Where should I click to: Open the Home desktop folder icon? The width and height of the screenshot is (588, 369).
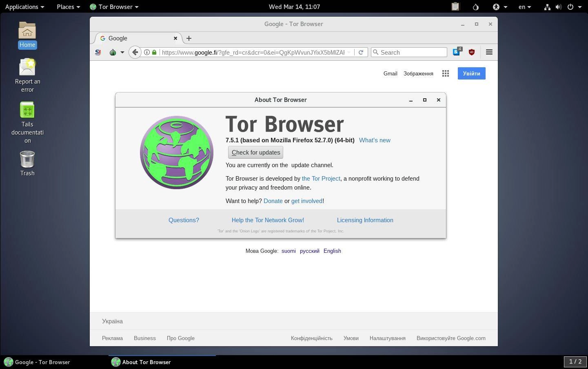tap(27, 35)
